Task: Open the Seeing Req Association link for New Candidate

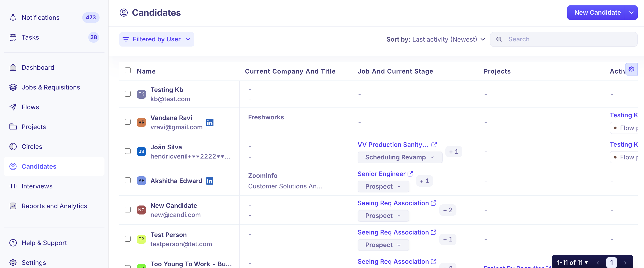Action: pos(393,203)
